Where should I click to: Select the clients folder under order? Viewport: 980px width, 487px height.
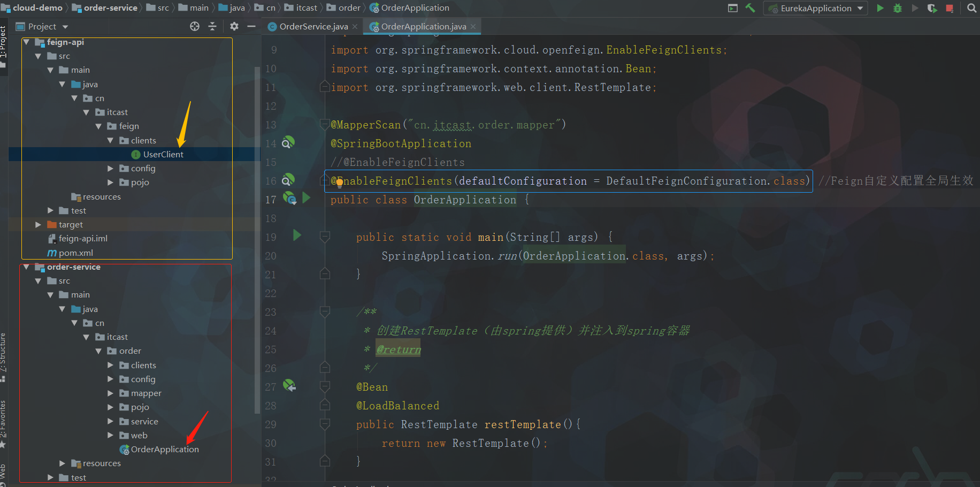point(143,365)
